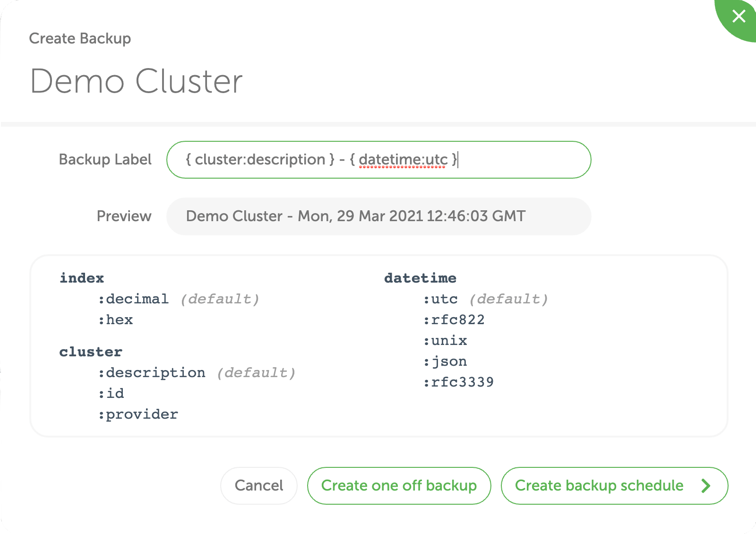Click the Demo Cluster heading
The image size is (756, 534).
pyautogui.click(x=136, y=80)
